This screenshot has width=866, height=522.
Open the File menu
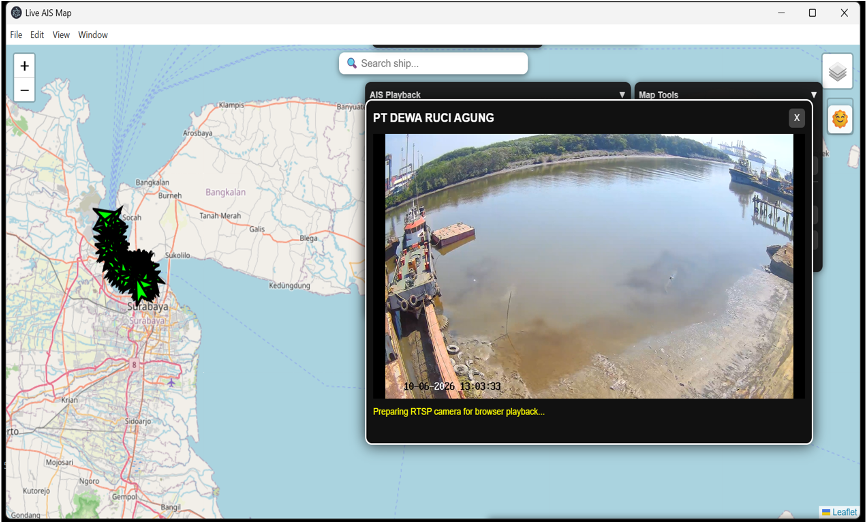16,35
